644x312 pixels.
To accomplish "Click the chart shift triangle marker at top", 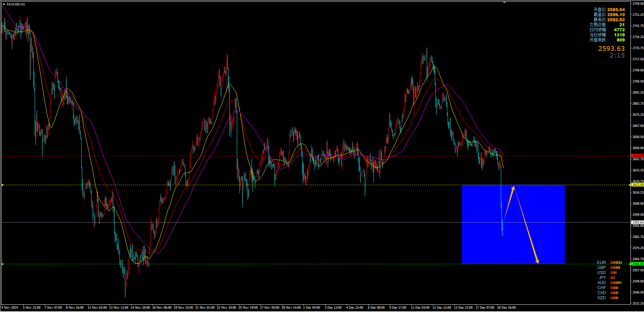I will 504,2.
